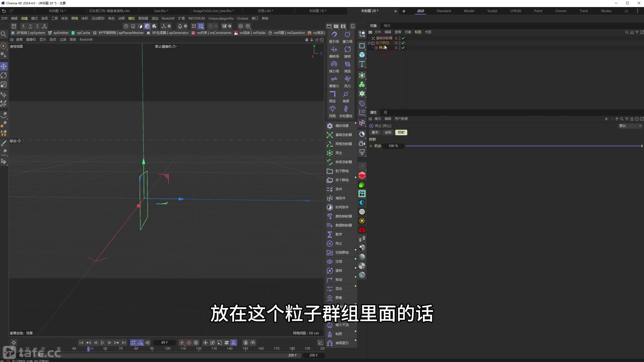
Task: Create a 粒子群组 particle group
Action: [x=341, y=171]
